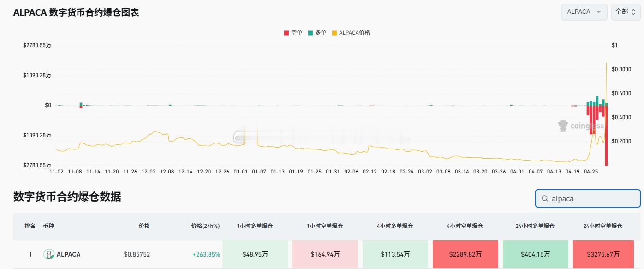Image resolution: width=644 pixels, height=269 pixels.
Task: Click the ALPACA 数字货币合约爆仓图表 heading
Action: tap(76, 12)
